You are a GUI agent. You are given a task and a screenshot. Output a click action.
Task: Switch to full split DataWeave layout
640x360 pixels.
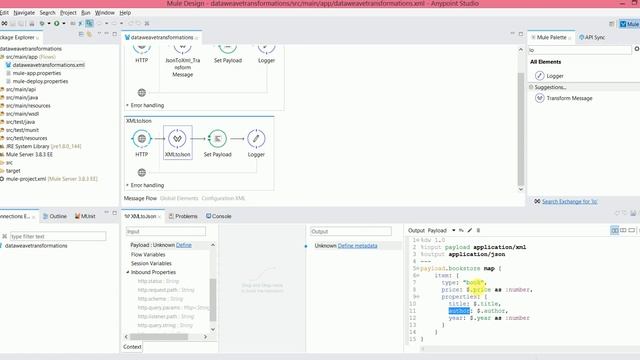(615, 231)
